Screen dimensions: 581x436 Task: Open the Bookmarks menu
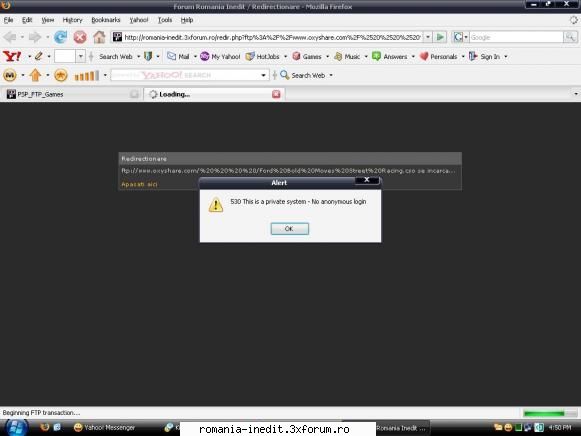click(106, 20)
